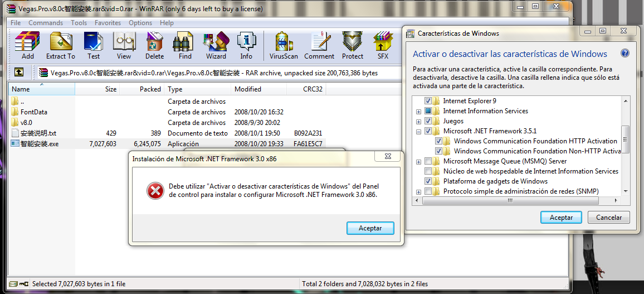Uncheck the Internet Explorer 9 checkbox
This screenshot has height=294, width=644.
(428, 101)
